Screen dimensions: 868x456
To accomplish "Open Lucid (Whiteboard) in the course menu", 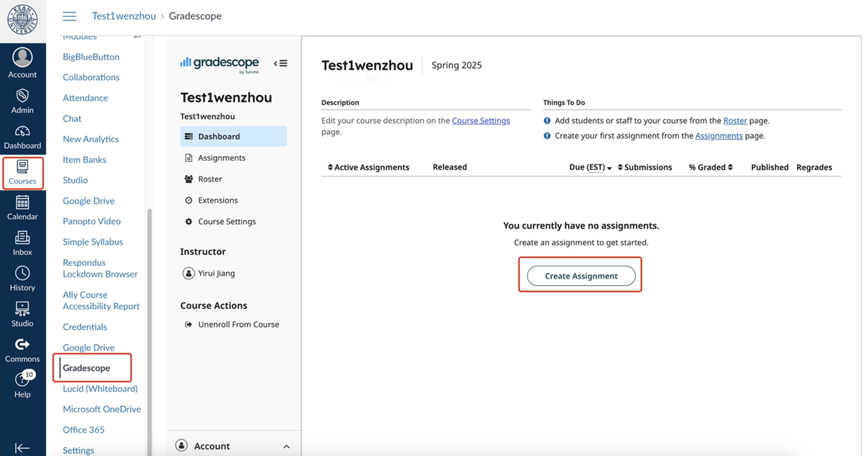I will click(x=100, y=389).
